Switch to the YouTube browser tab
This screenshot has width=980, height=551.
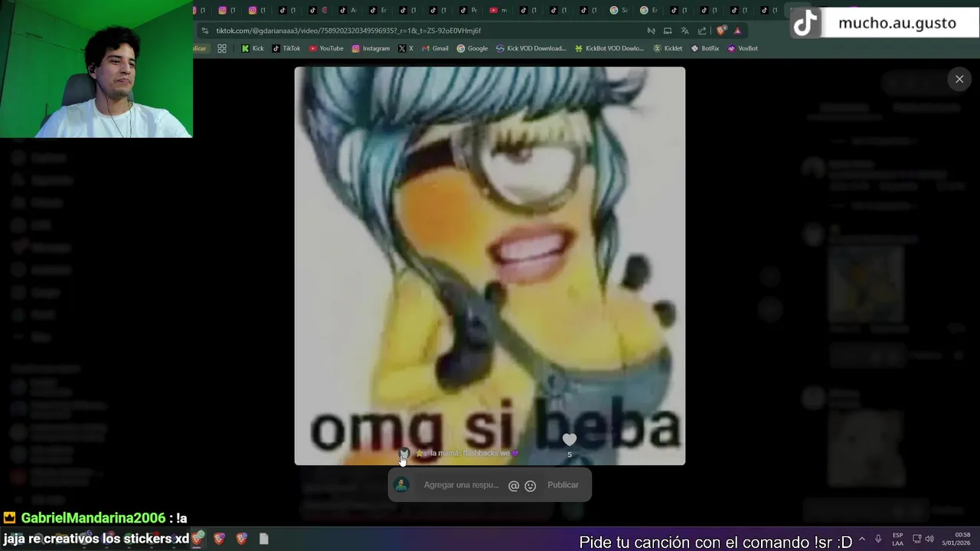[x=498, y=10]
